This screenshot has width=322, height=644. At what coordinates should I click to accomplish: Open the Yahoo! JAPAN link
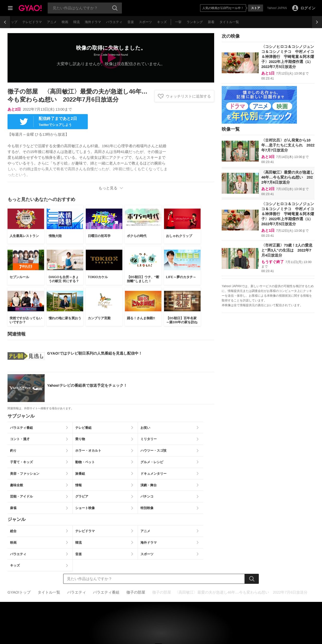click(x=277, y=8)
